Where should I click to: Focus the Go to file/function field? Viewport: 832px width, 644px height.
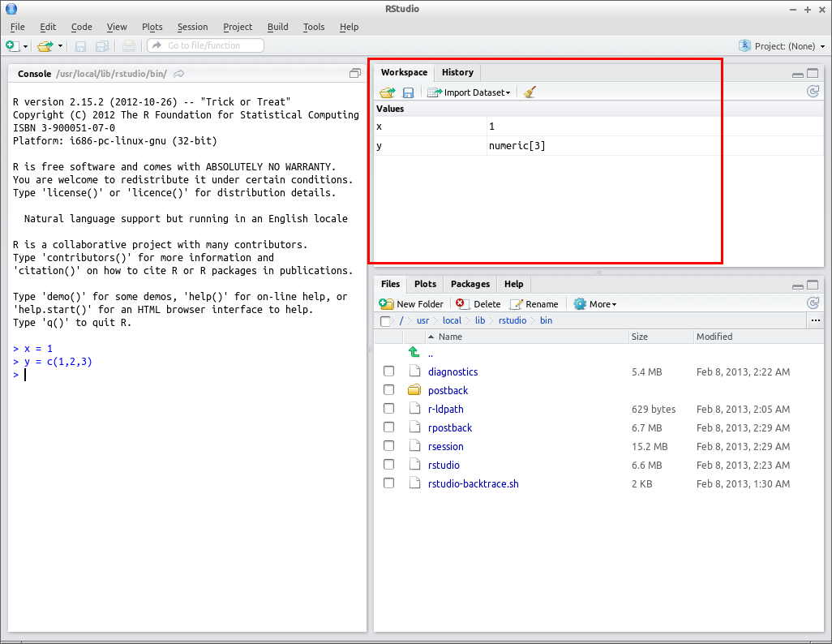205,45
